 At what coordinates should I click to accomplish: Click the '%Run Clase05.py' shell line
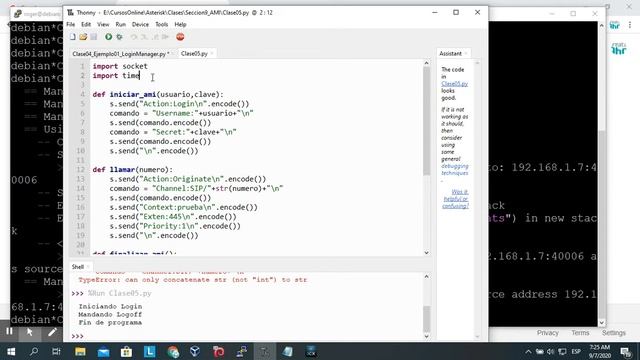click(120, 293)
